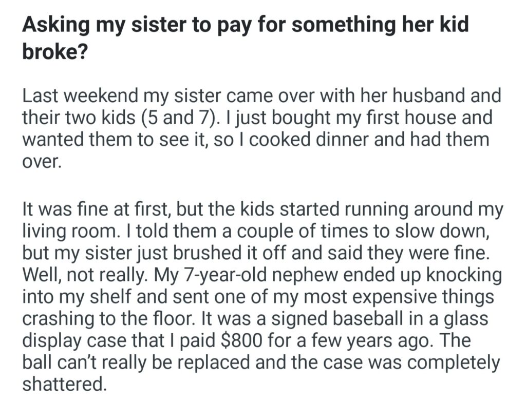
Task: Click the post title about sister paying
Action: [245, 26]
